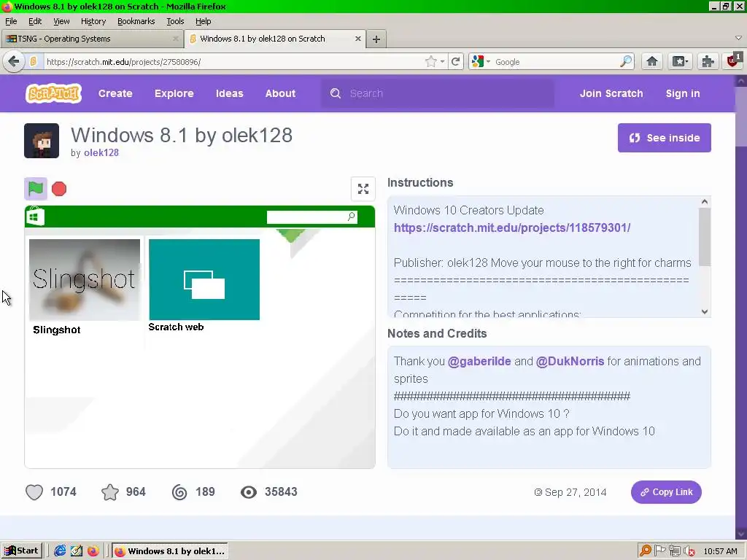Open the list all tabs dropdown
This screenshot has height=560, width=747.
(x=738, y=38)
